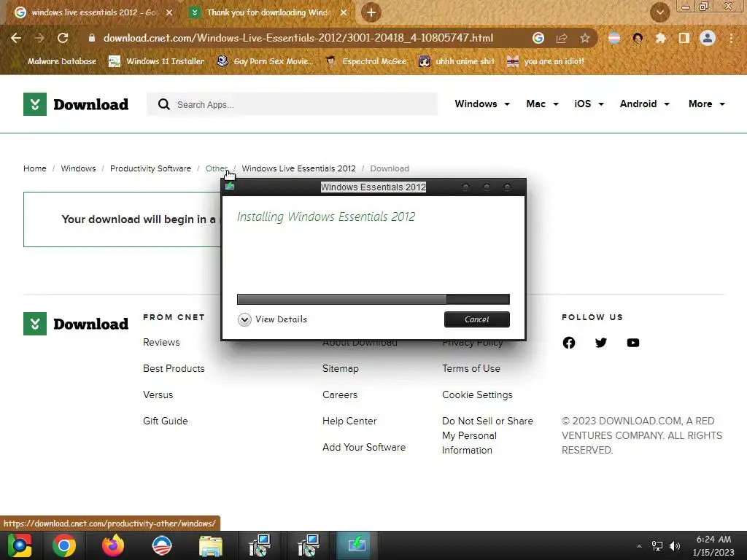Open the Extensions puzzle-piece icon
747x560 pixels.
[660, 38]
